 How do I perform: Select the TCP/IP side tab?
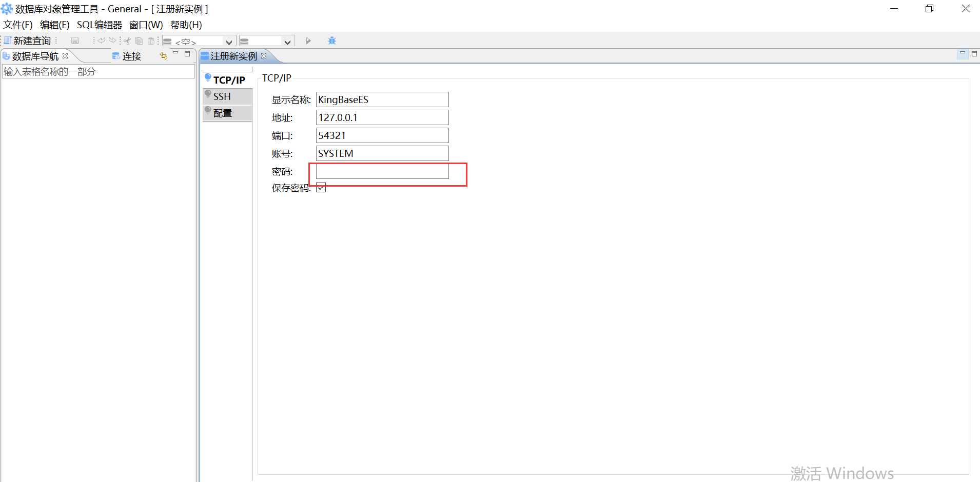227,79
